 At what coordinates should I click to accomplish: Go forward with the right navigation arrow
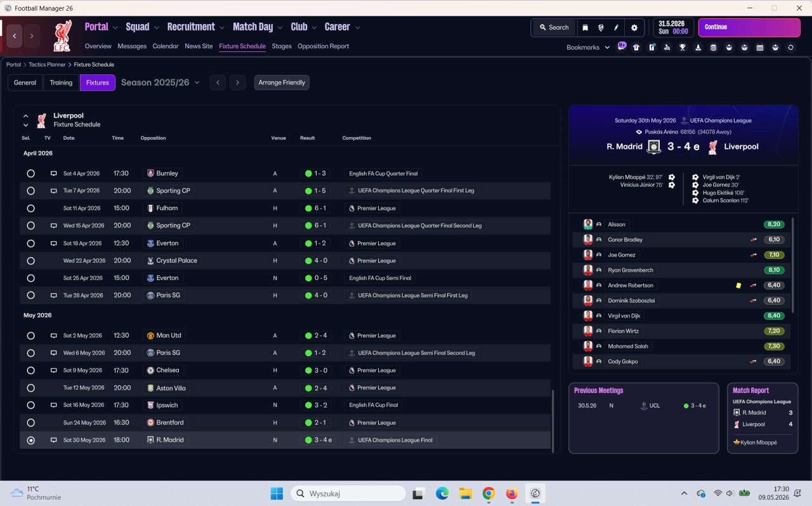click(x=32, y=36)
